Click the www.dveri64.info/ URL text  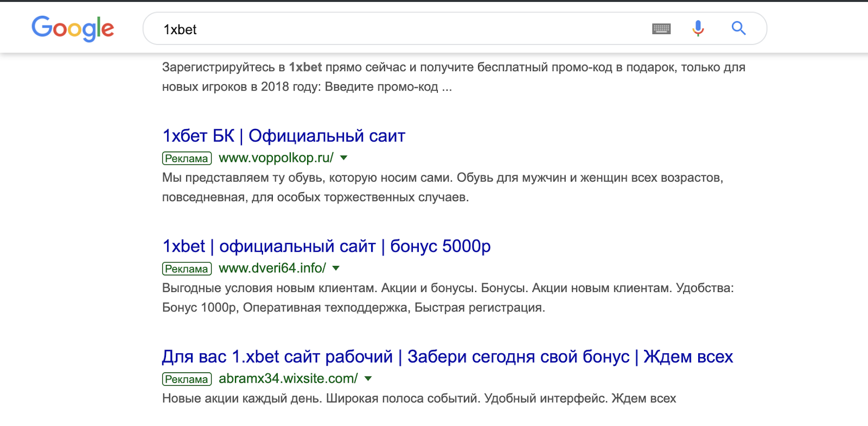click(272, 268)
